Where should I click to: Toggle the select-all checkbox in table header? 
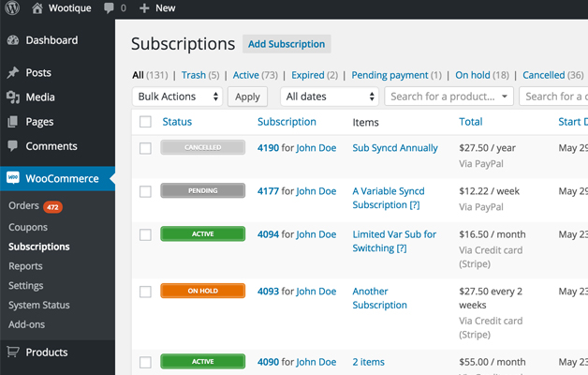(x=145, y=122)
